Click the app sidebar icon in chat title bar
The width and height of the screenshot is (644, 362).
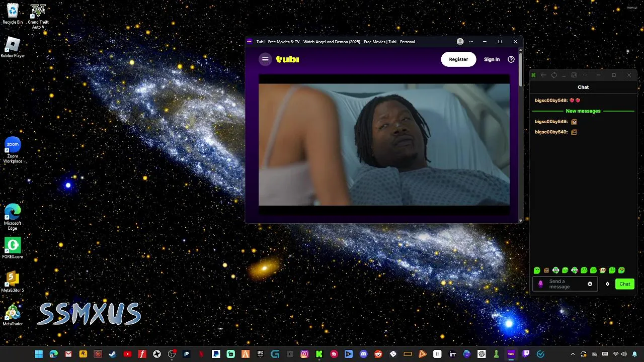click(574, 75)
